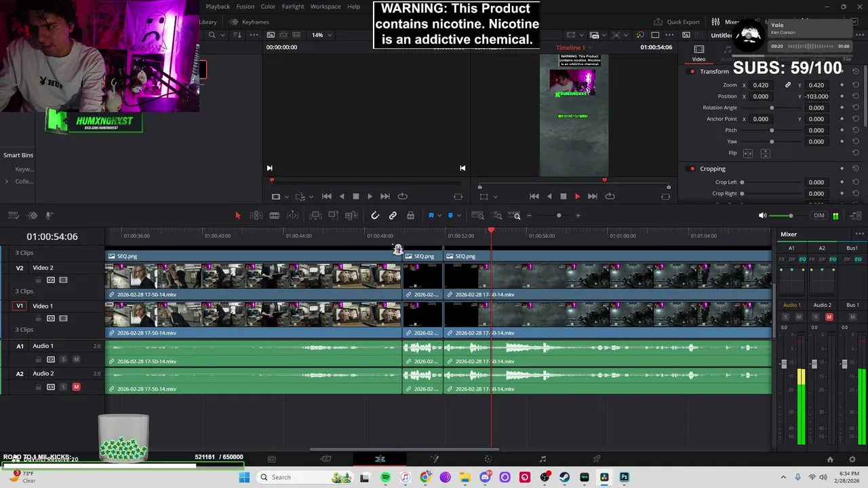Viewport: 868px width, 488px height.
Task: Open the marker color dropdown arrow
Action: pos(459,216)
